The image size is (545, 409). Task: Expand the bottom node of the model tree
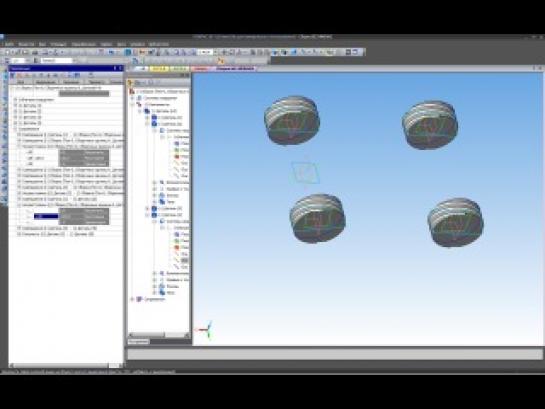coord(132,299)
